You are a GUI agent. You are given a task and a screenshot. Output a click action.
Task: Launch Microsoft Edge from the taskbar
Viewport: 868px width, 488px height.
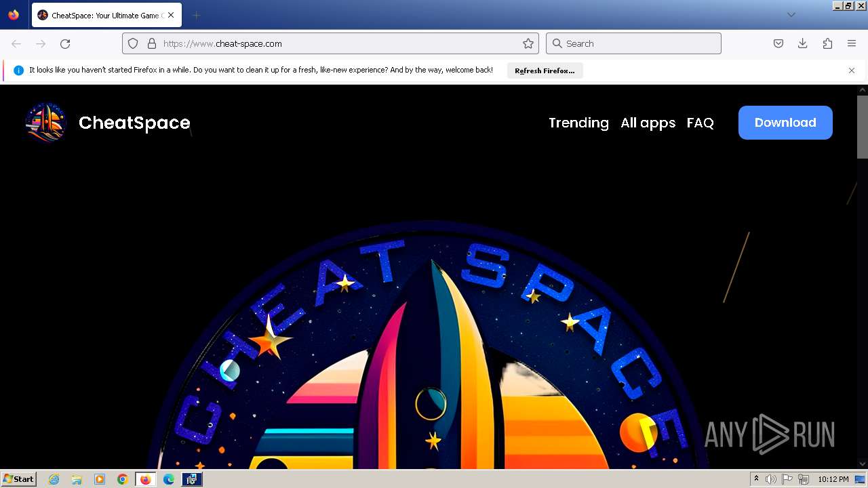click(169, 479)
